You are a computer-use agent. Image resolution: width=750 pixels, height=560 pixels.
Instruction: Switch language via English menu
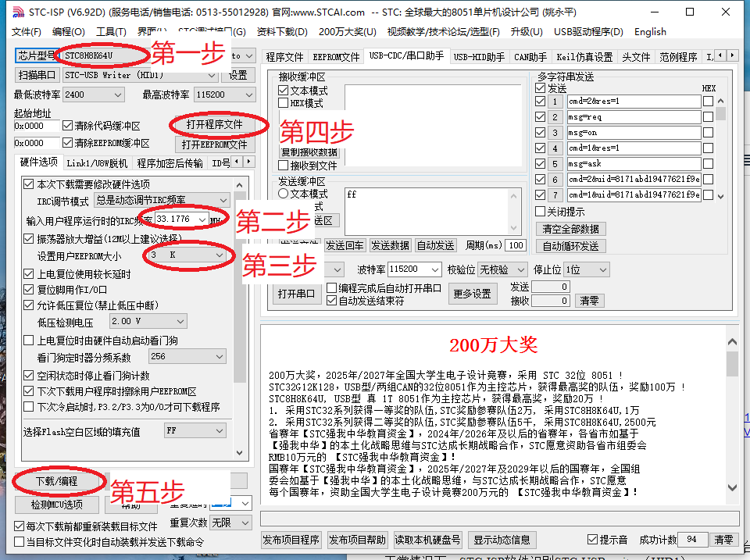[650, 32]
